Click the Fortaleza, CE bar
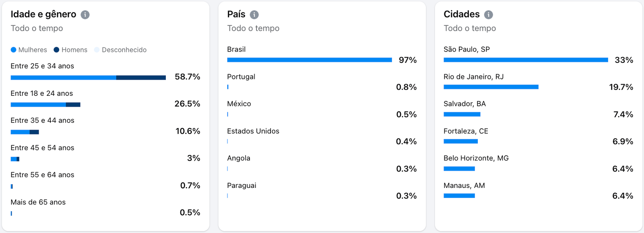The height and width of the screenshot is (233, 644). pyautogui.click(x=460, y=141)
